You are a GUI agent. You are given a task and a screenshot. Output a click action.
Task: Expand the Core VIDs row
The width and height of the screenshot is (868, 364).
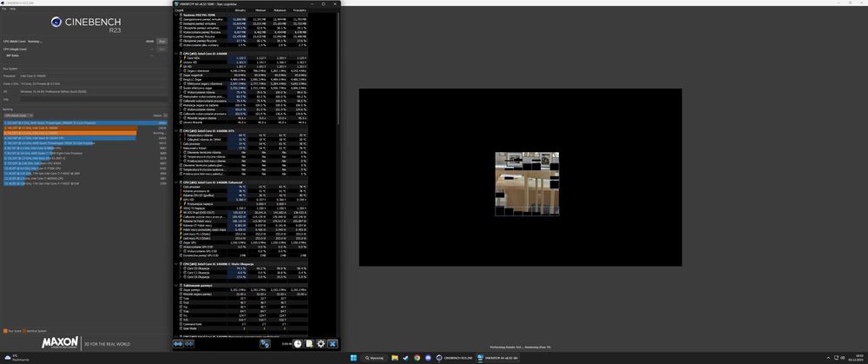point(180,57)
